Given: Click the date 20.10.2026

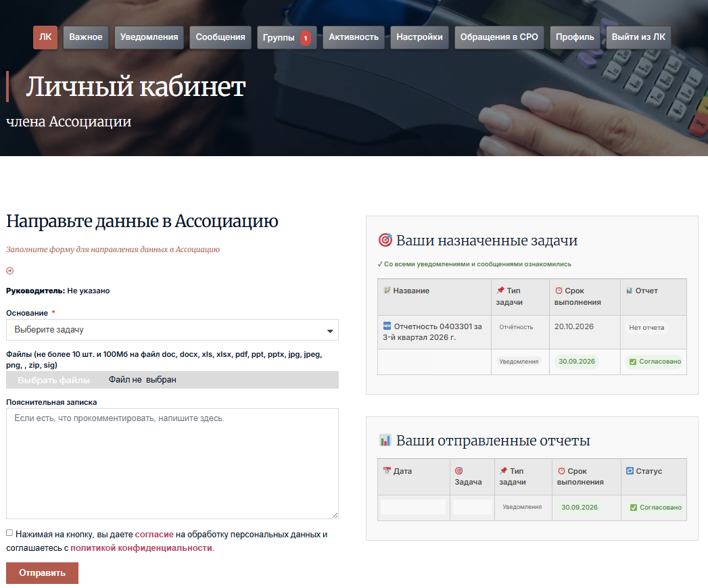Looking at the screenshot, I should (x=574, y=326).
